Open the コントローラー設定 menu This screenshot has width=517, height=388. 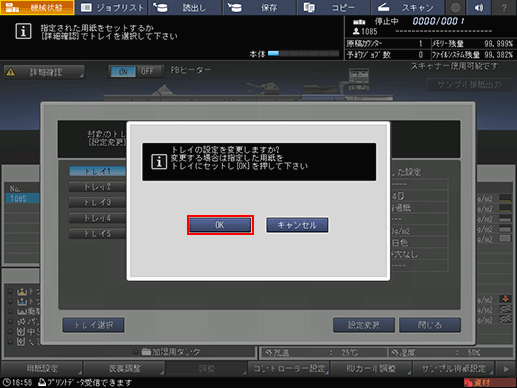(x=289, y=368)
